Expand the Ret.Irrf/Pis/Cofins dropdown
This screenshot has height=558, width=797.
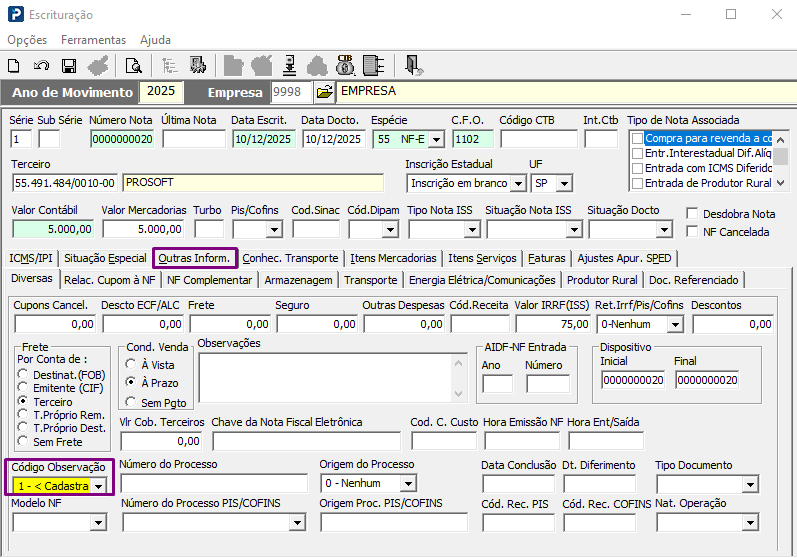(676, 324)
